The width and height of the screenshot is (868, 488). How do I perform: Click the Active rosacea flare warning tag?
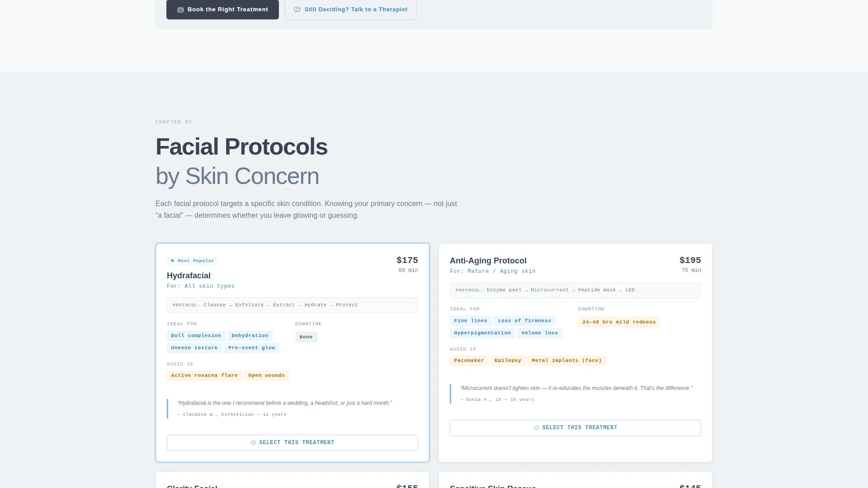[204, 375]
